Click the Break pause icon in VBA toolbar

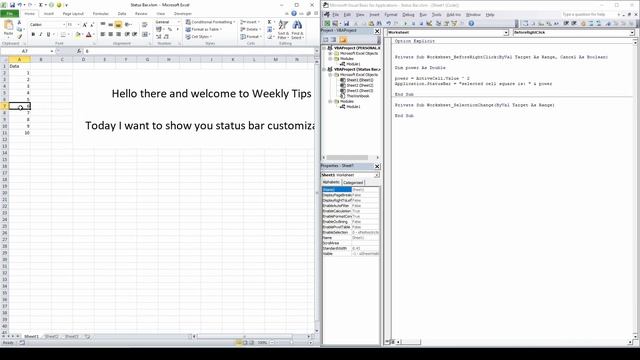[413, 23]
